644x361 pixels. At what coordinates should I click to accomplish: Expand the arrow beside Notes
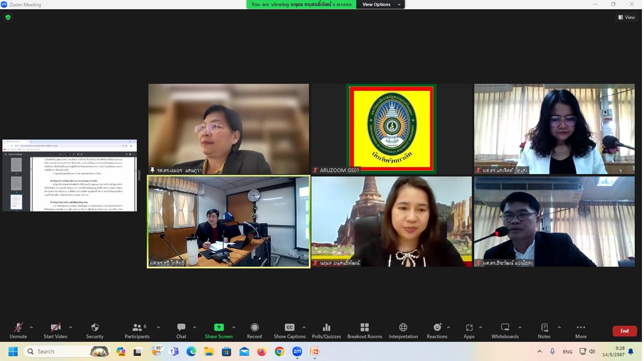pos(559,327)
